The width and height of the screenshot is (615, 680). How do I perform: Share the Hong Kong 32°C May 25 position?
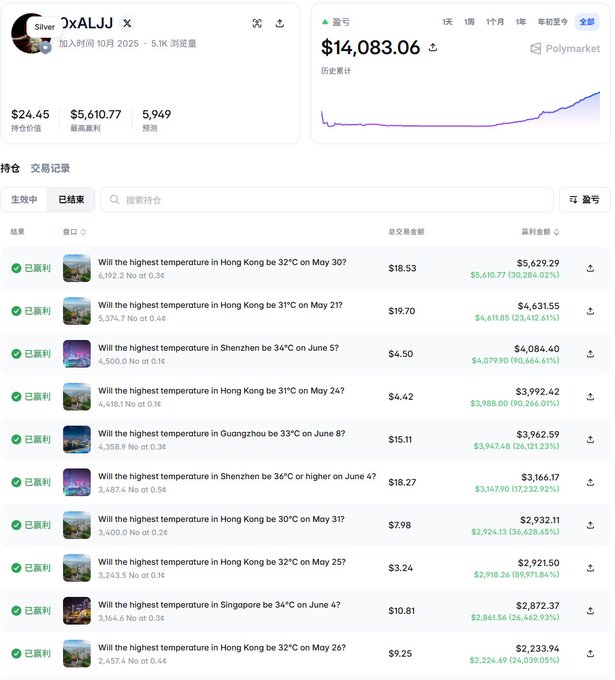(x=590, y=568)
